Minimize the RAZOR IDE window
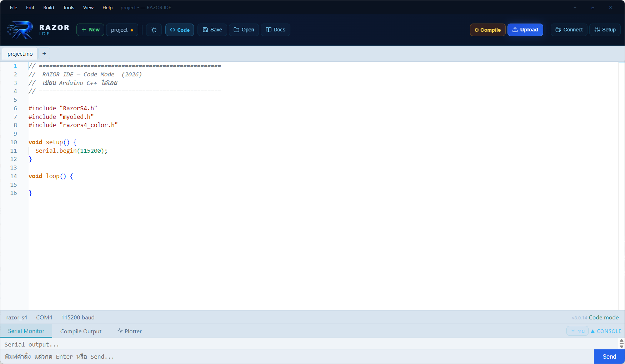 tap(575, 7)
